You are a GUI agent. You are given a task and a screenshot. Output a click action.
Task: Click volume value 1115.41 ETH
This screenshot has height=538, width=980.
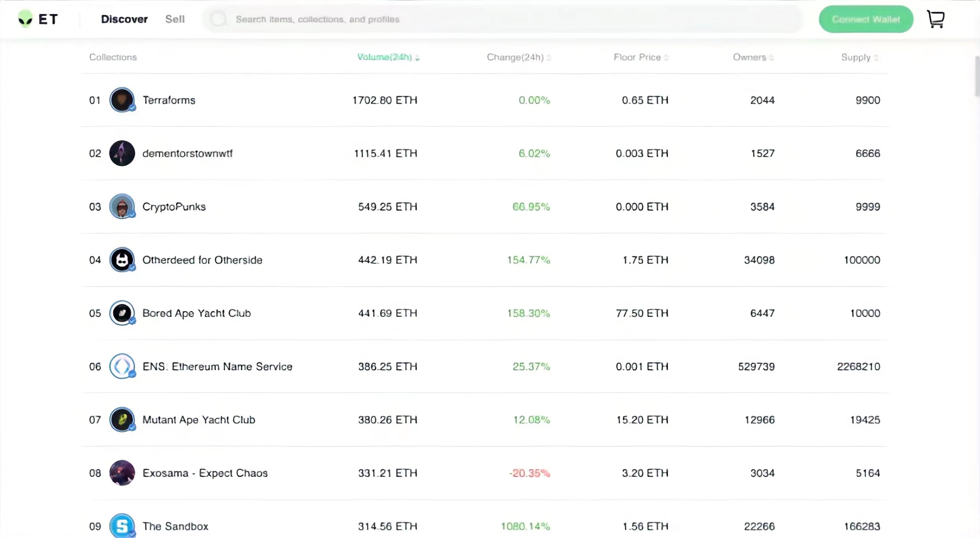(385, 153)
